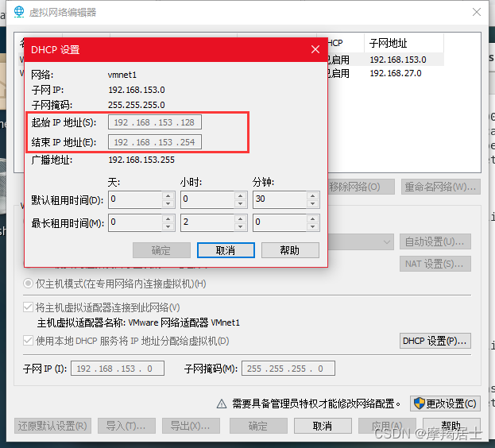Click the admin privileges warning triangle icon
Screen dimensions: 495x448
pyautogui.click(x=222, y=404)
